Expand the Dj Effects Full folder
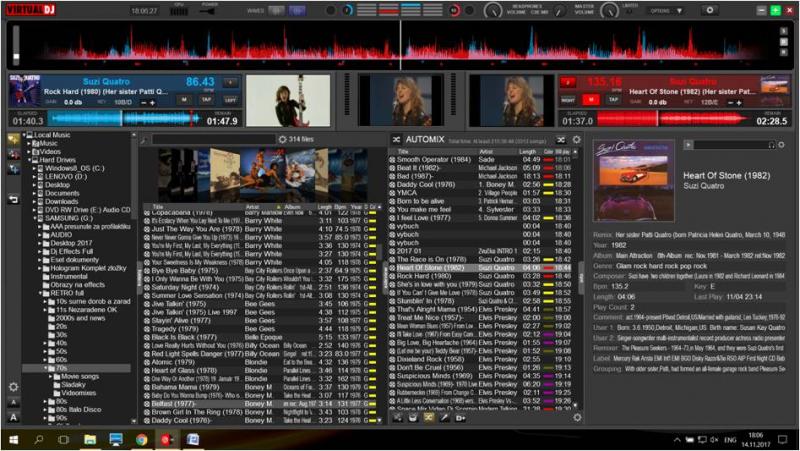The width and height of the screenshot is (800, 451). (40, 252)
